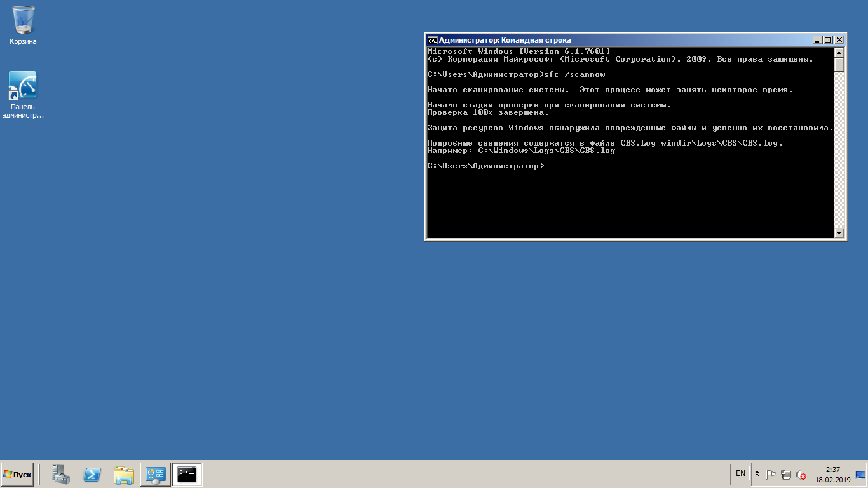868x488 pixels.
Task: Select the Command Prompt taskbar button
Action: (187, 475)
